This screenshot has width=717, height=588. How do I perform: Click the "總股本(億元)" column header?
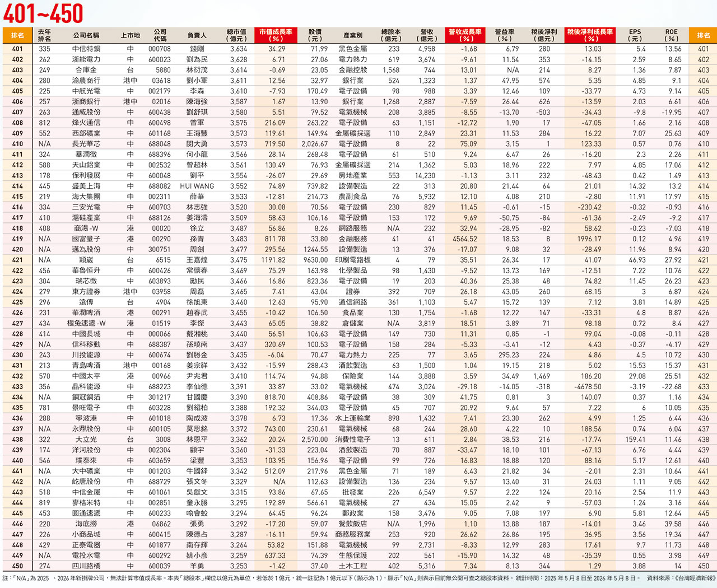point(390,35)
